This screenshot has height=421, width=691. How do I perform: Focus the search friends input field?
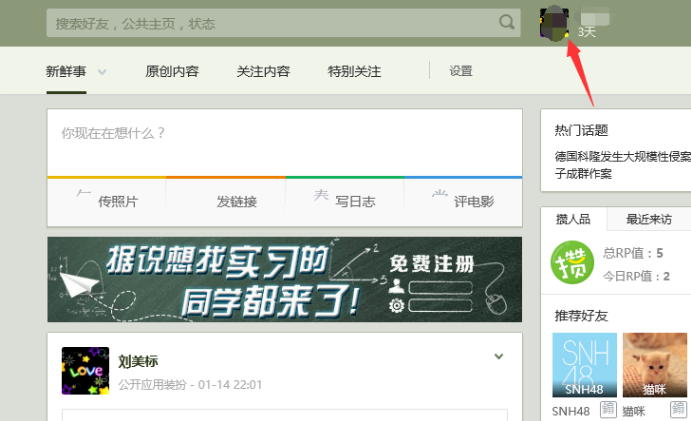click(x=283, y=23)
